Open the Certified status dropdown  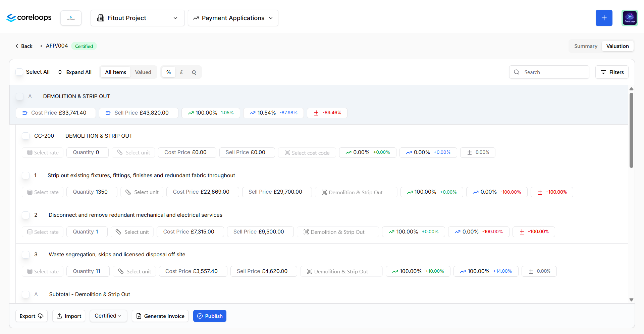108,316
